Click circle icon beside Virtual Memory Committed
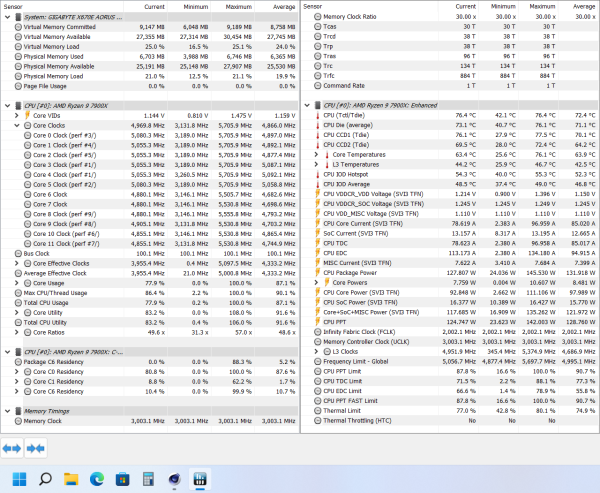This screenshot has width=600, height=493. 18,27
